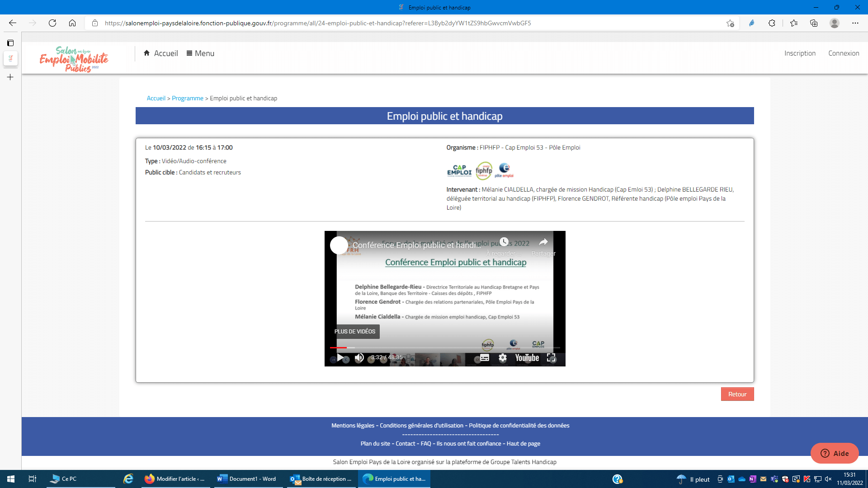Open the Inscription page

click(800, 53)
